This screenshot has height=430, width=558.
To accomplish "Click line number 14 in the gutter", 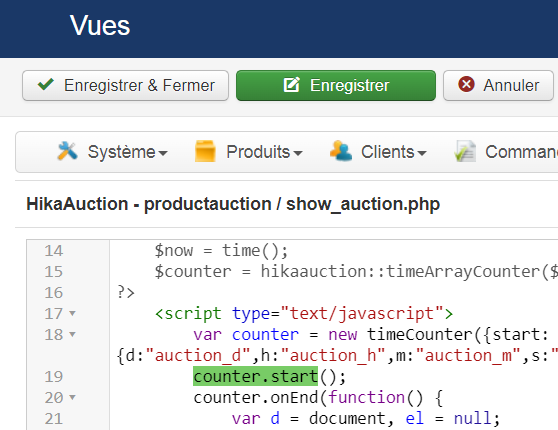I will (53, 251).
